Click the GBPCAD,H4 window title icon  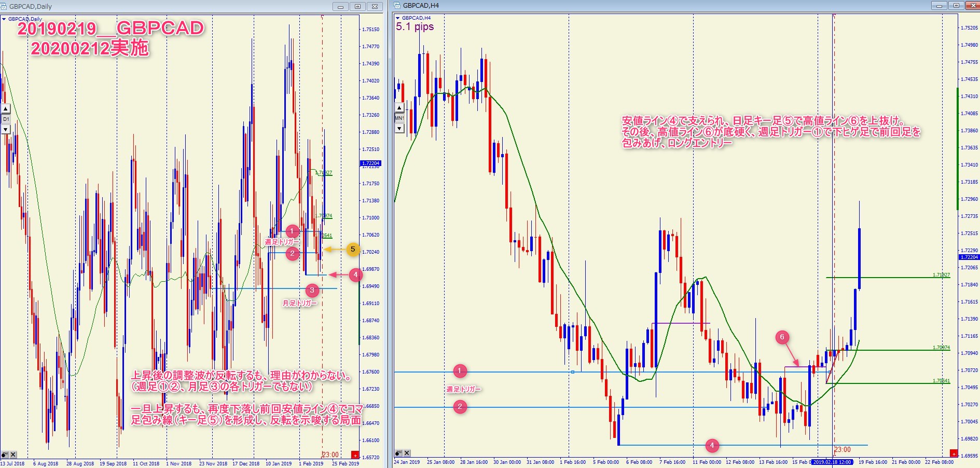[397, 6]
